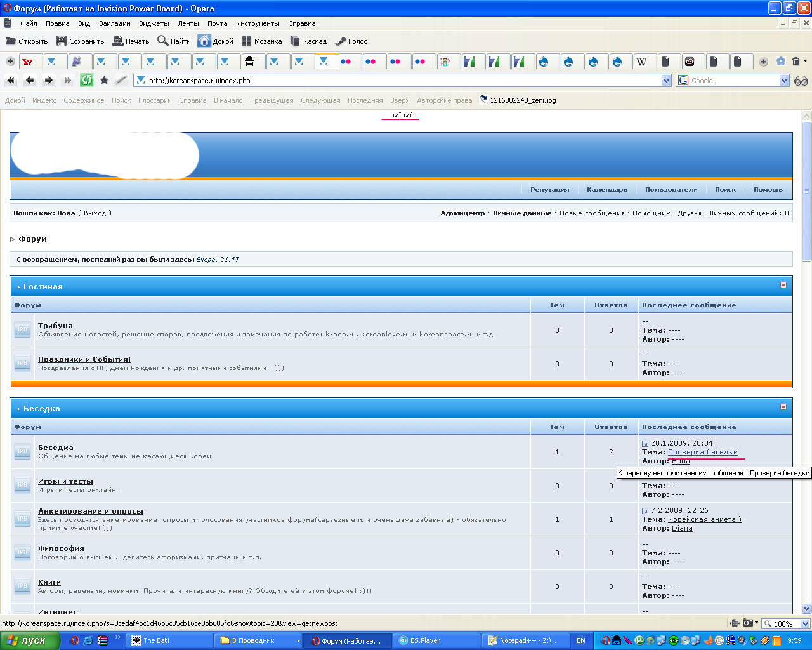Click the bookmark star icon
Image resolution: width=812 pixels, height=650 pixels.
click(104, 80)
